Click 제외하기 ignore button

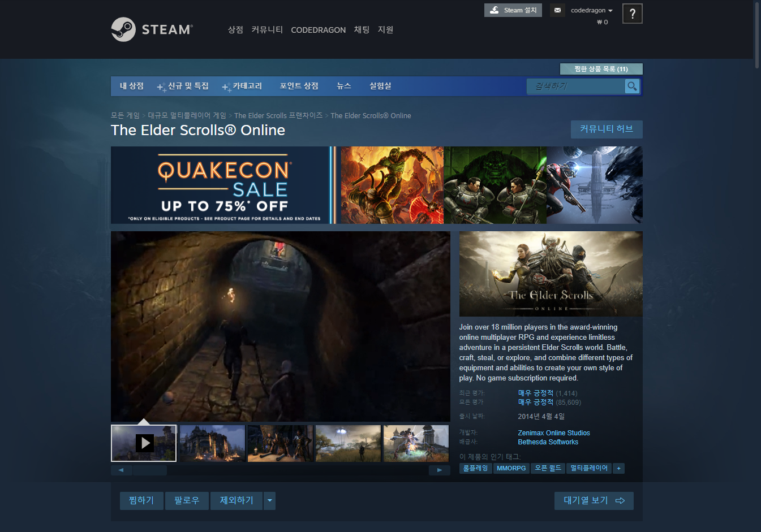[237, 500]
